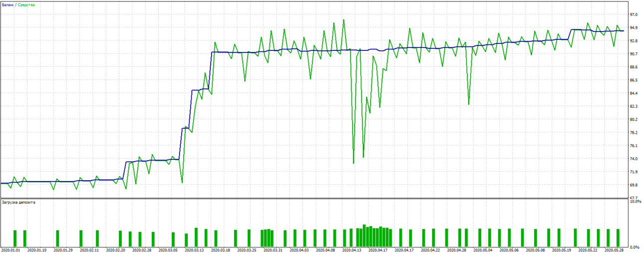Viewport: 644px width, 254px height.
Task: Click the 2020.01.01 date label
Action: (x=11, y=251)
